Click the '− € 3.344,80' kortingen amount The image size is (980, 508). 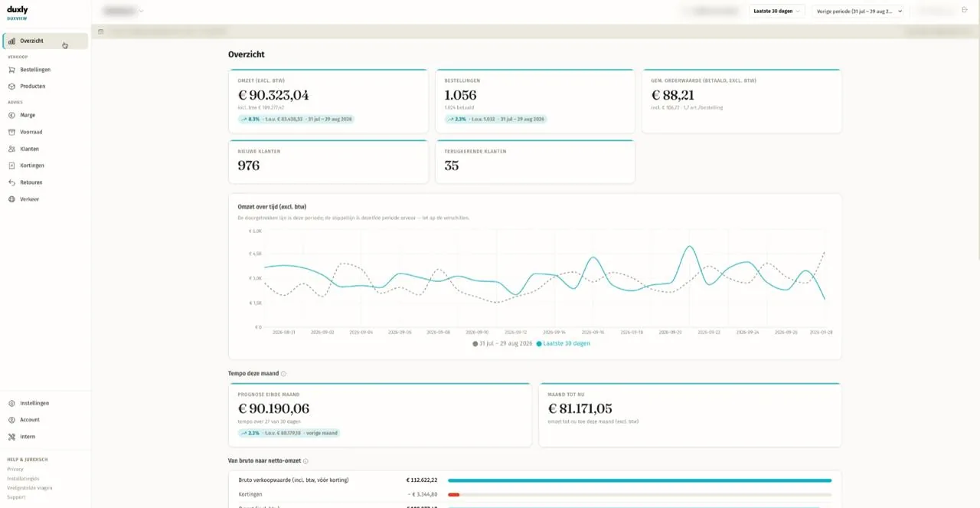point(423,495)
